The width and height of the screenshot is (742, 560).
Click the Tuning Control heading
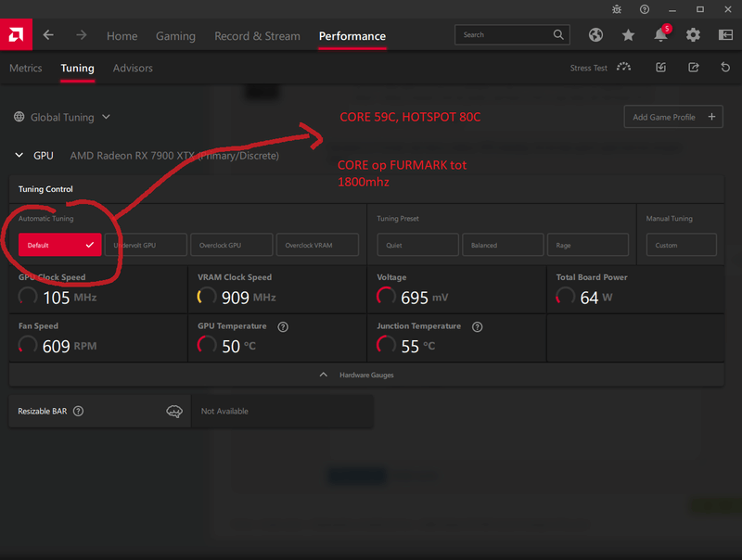tap(45, 189)
